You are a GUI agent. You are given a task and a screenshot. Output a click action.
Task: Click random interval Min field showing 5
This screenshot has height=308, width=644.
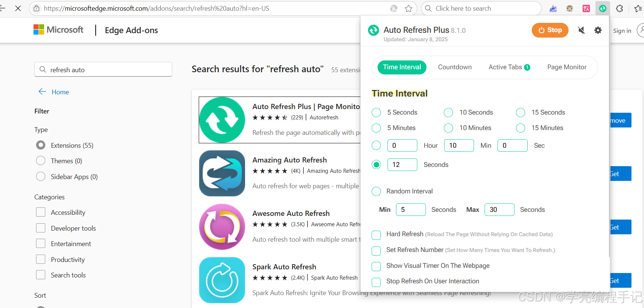[411, 210]
